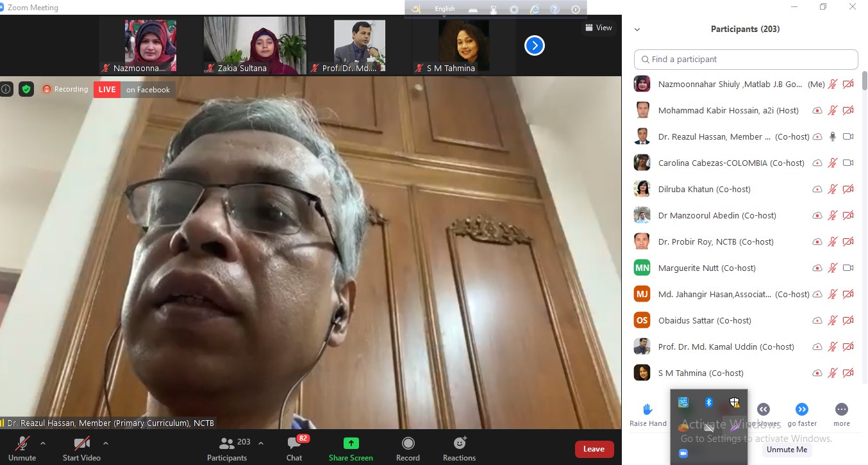Open the View layout menu

point(599,28)
